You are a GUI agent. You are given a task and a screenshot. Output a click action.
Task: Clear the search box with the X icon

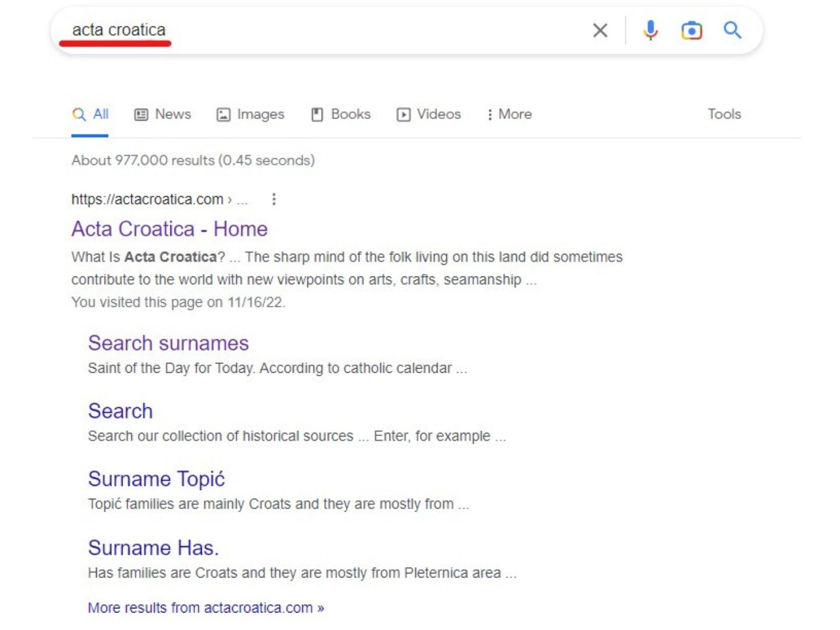click(x=600, y=30)
